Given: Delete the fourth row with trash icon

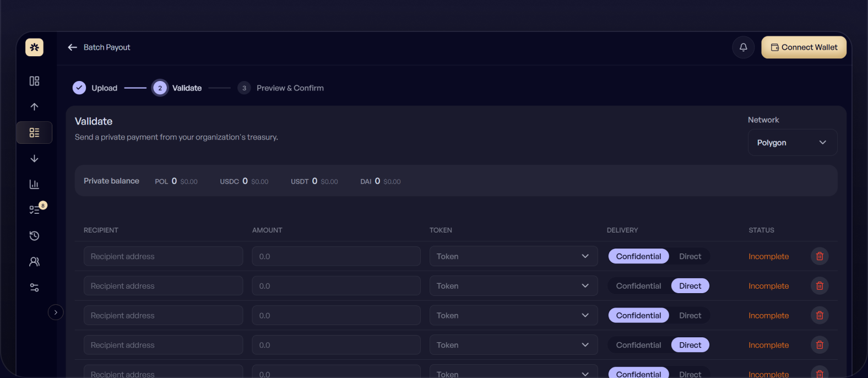Looking at the screenshot, I should [820, 345].
